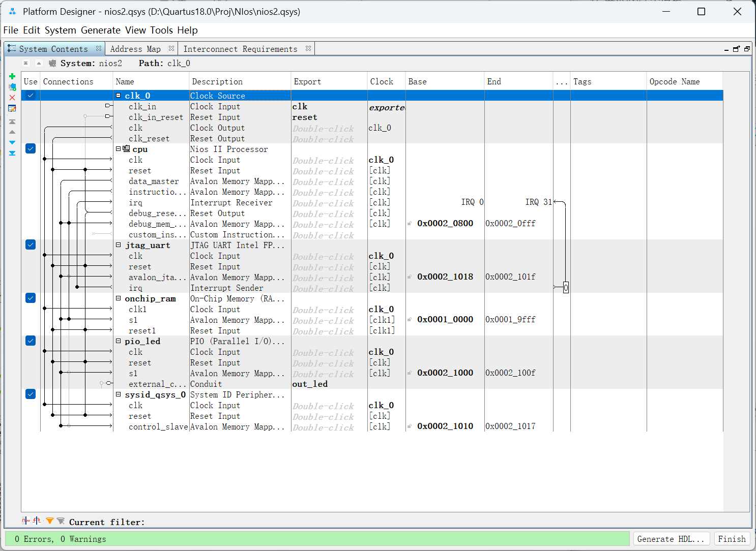Open the Tools menu
Image resolution: width=756 pixels, height=551 pixels.
coord(161,30)
